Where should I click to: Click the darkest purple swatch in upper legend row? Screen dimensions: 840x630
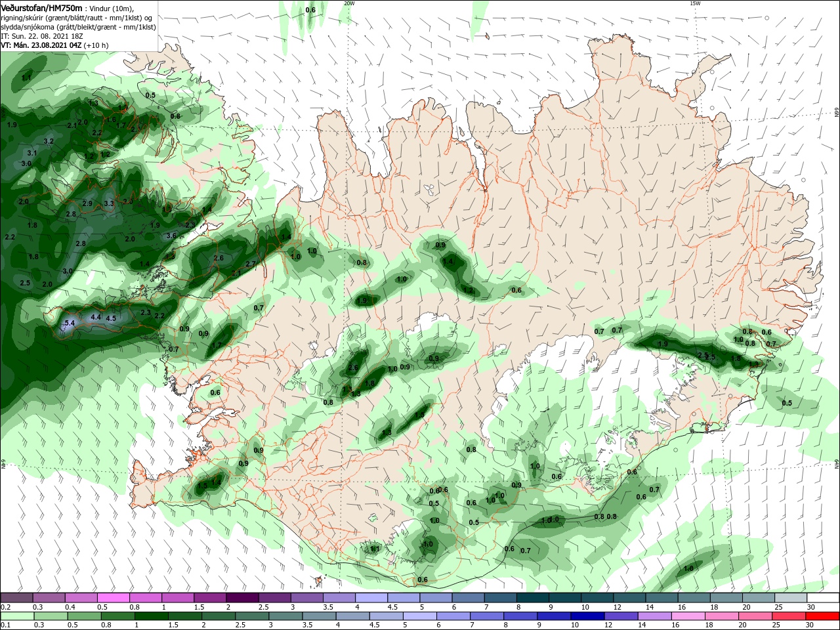coord(242,598)
